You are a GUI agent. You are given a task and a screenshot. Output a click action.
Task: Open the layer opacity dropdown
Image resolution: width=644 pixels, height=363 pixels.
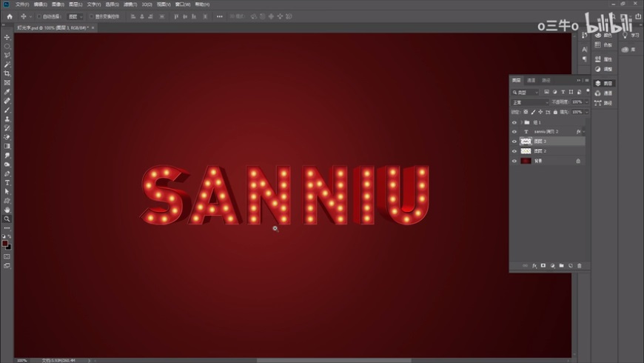[x=587, y=101]
